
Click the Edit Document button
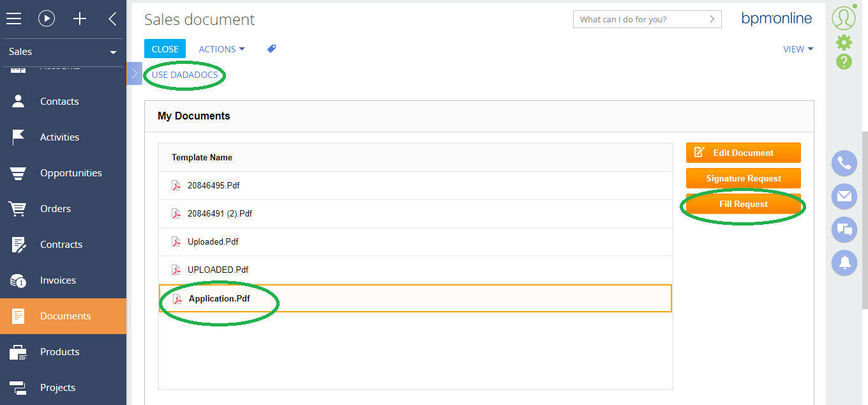point(743,153)
